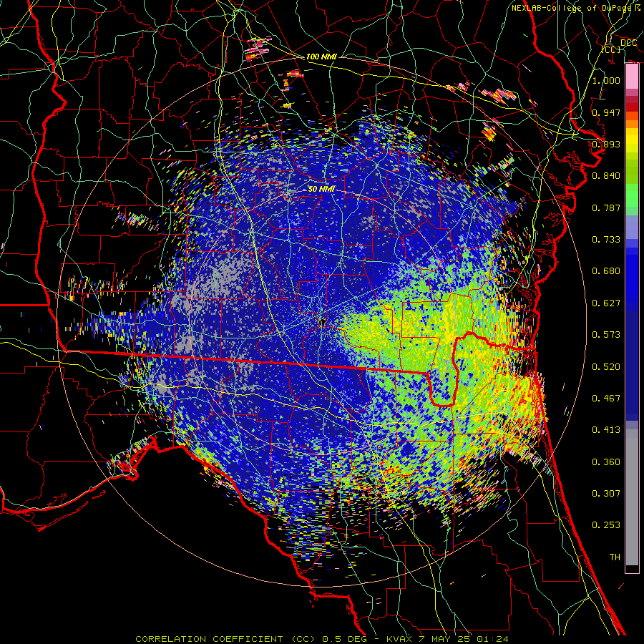
Task: Click the gray lower section of the color scale
Action: coord(632,497)
